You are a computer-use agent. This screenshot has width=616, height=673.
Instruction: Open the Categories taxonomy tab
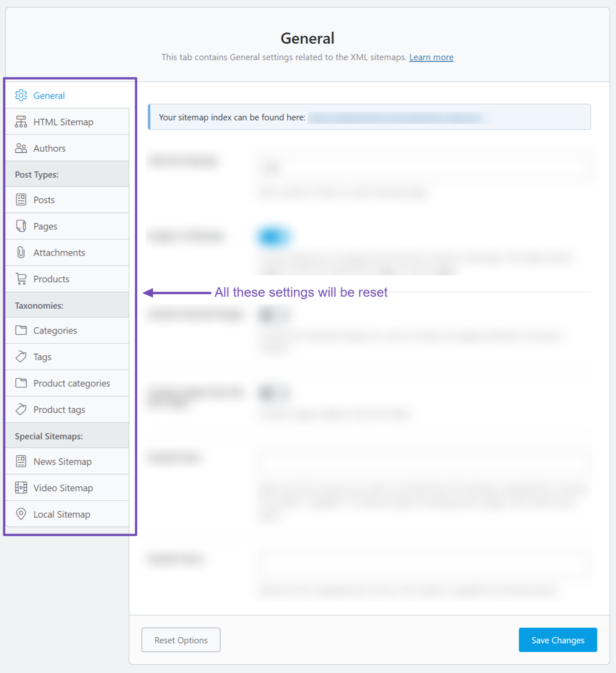(x=67, y=331)
